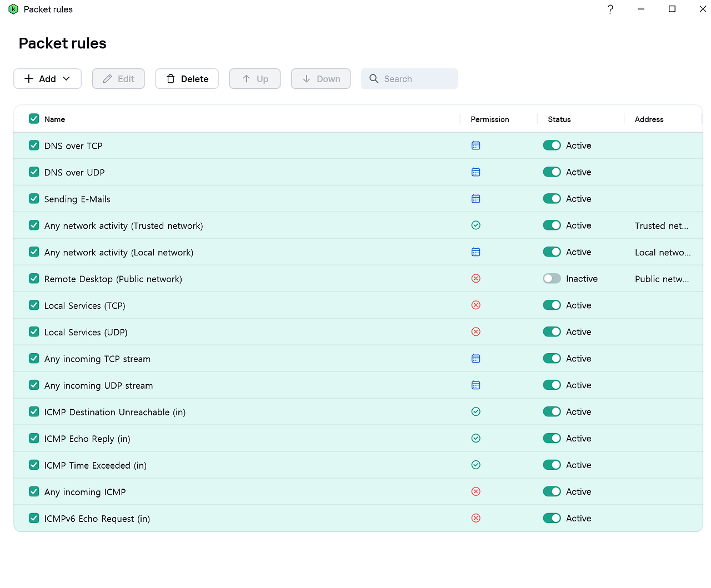Toggle the select-all checkbox beside Name
This screenshot has width=711, height=588.
click(34, 119)
